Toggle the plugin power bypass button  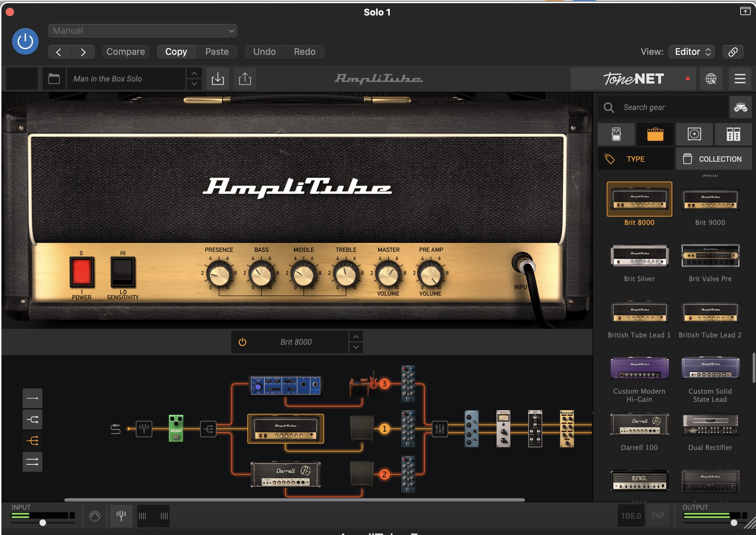click(x=25, y=41)
